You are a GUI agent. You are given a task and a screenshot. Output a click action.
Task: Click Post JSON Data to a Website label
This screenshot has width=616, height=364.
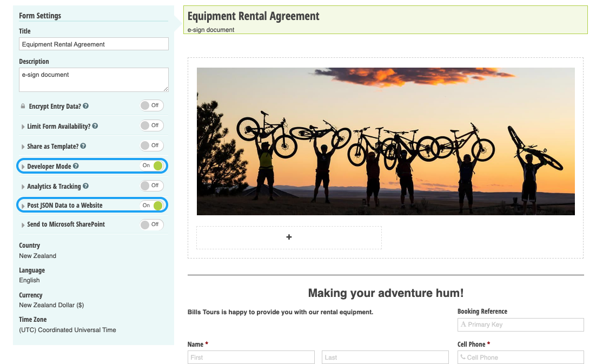click(x=65, y=205)
